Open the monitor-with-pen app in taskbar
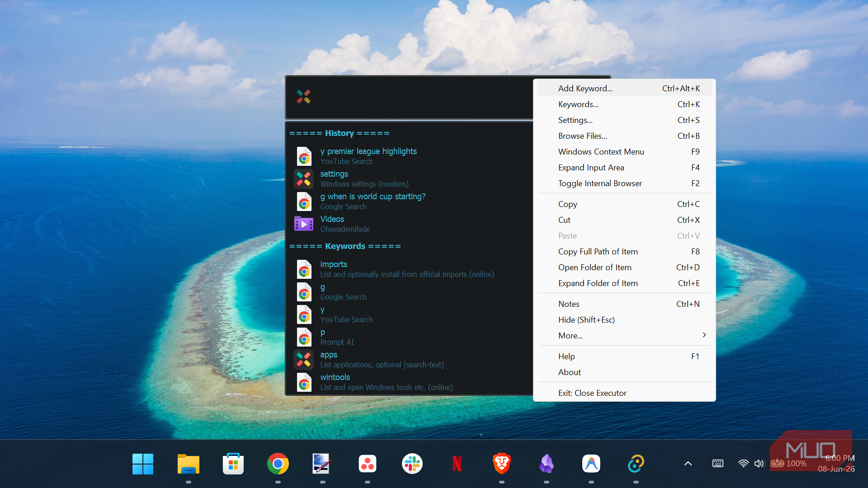The height and width of the screenshot is (488, 868). pos(322,464)
